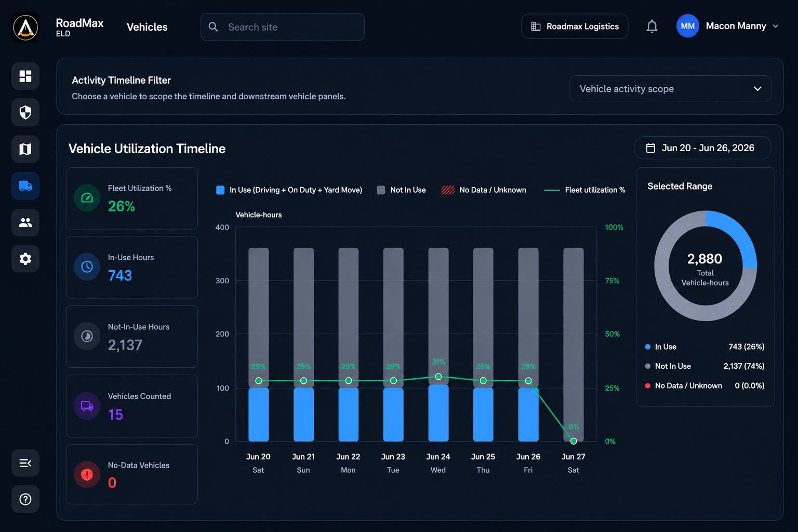
Task: Select the truck Vehicles sidebar icon
Action: tap(25, 186)
